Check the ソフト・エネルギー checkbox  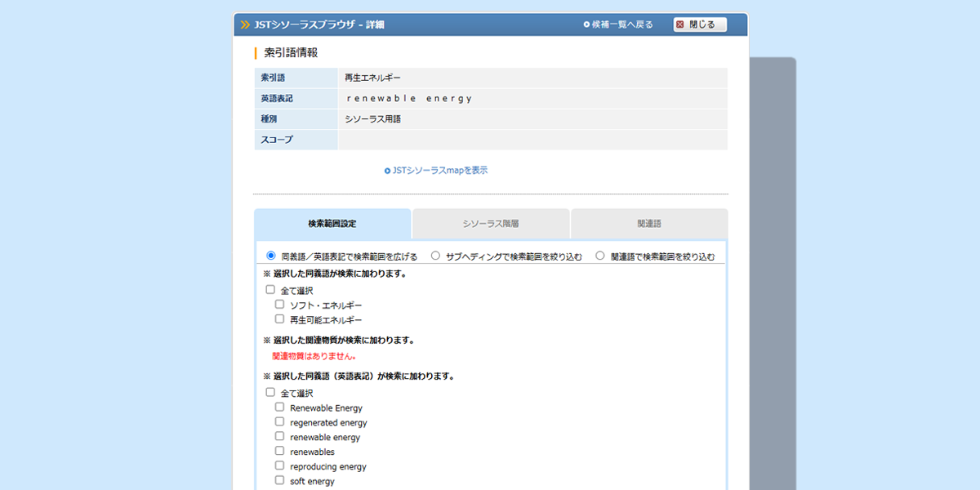pyautogui.click(x=279, y=304)
